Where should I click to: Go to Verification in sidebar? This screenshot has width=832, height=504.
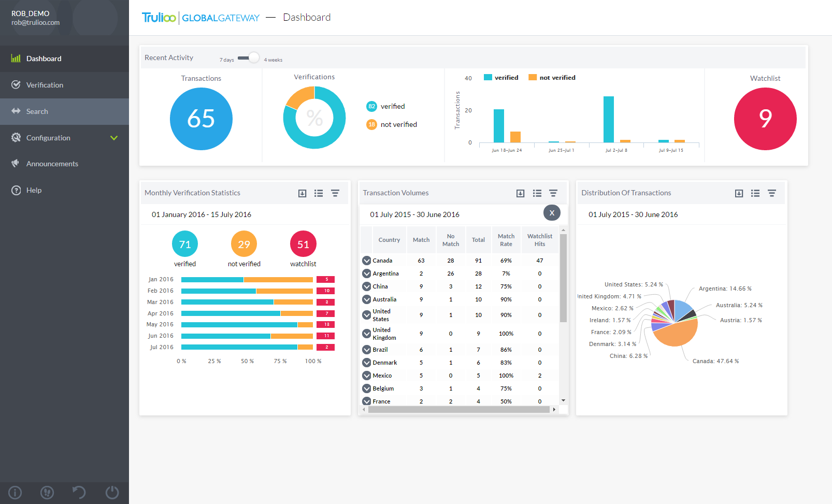pyautogui.click(x=64, y=85)
